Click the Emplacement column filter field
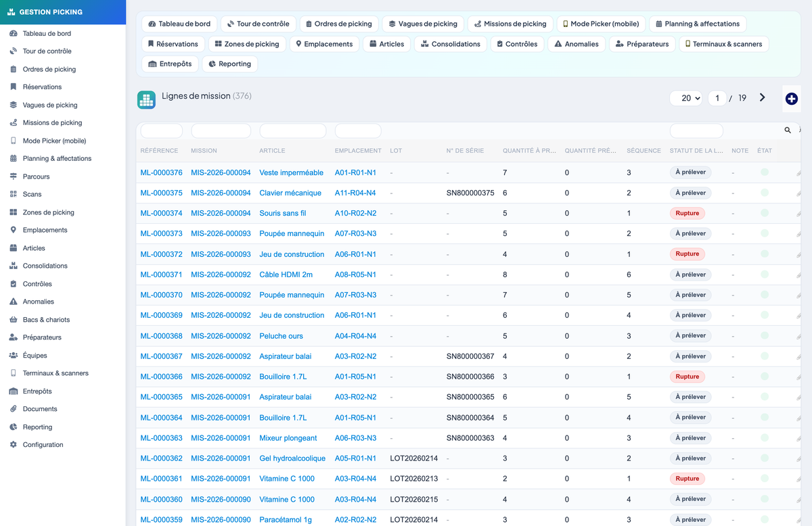Image resolution: width=812 pixels, height=526 pixels. point(358,130)
